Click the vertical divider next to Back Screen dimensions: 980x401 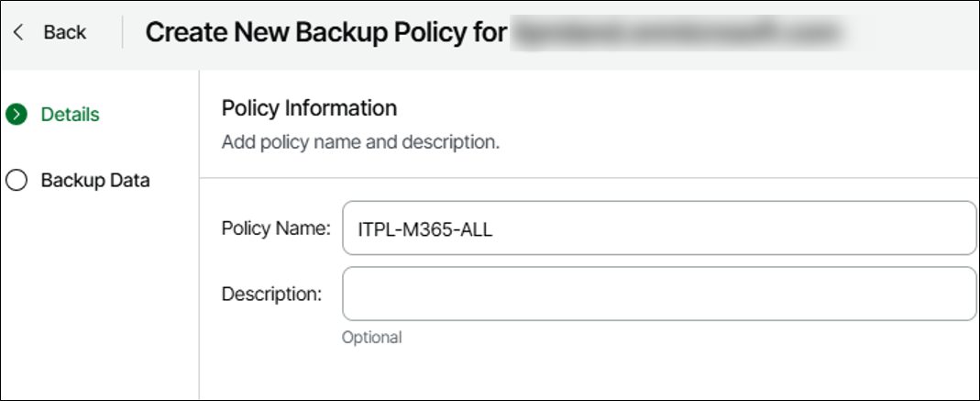(x=123, y=32)
